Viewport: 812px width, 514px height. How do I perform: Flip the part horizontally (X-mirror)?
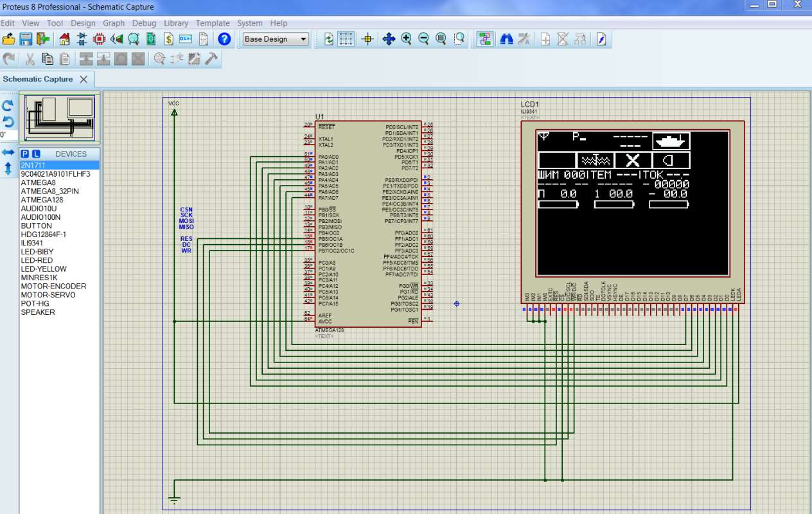[x=8, y=152]
